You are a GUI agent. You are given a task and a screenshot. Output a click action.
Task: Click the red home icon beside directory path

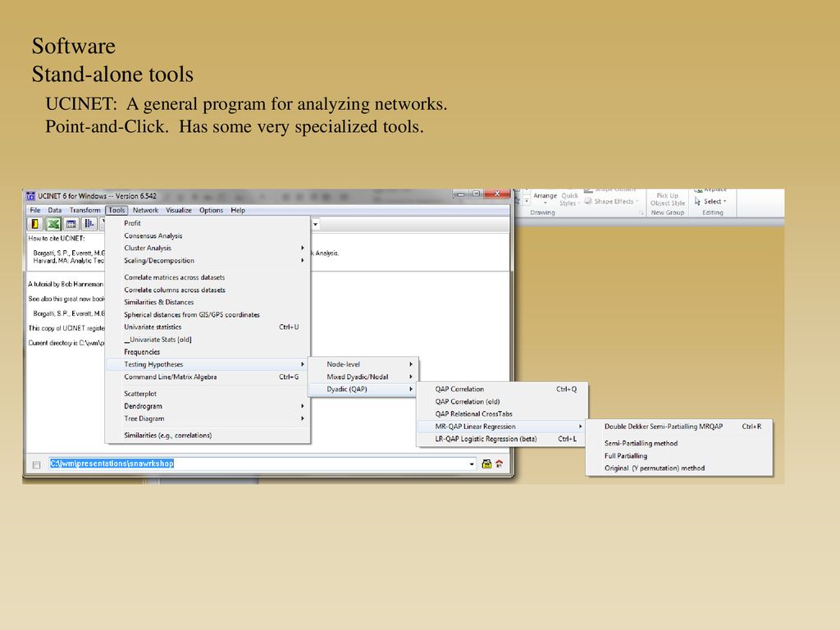(x=500, y=464)
